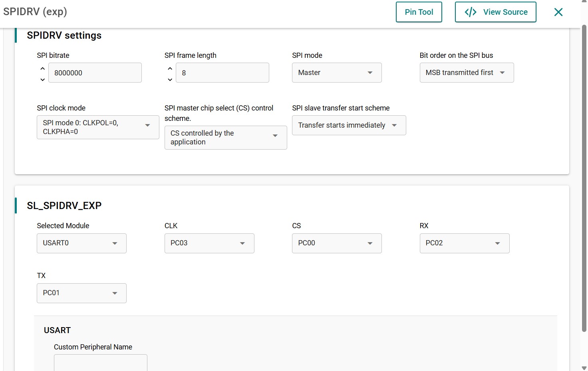588x371 pixels.
Task: Click the Selected Module label
Action: coord(63,226)
